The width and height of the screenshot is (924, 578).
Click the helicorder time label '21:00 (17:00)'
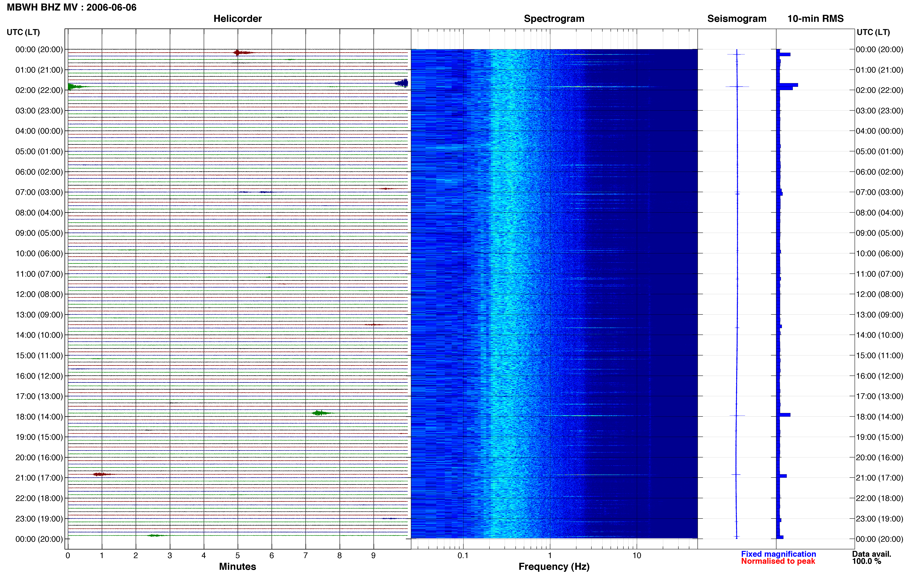tap(39, 478)
